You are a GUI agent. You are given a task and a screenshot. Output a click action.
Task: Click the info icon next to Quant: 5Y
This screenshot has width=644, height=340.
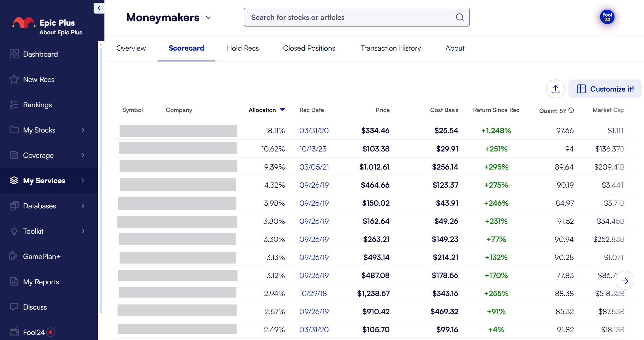[571, 111]
